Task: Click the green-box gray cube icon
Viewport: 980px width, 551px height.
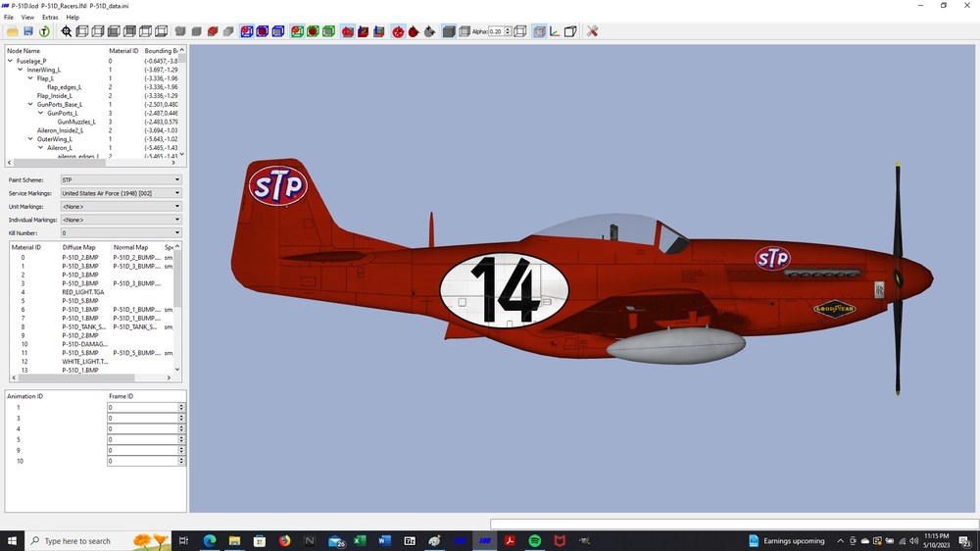Action: click(x=328, y=31)
